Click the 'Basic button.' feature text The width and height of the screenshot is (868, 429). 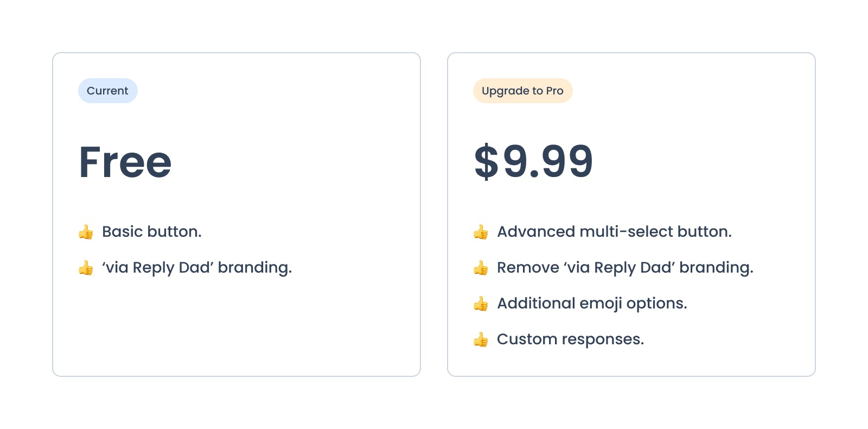point(152,232)
